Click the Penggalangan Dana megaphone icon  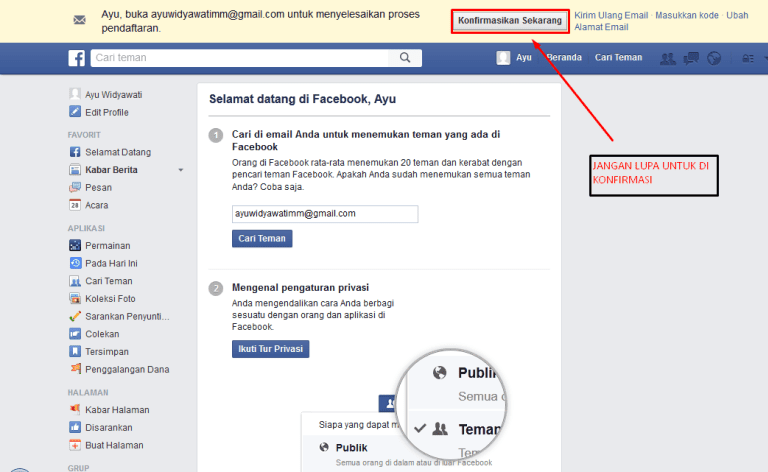[x=74, y=369]
